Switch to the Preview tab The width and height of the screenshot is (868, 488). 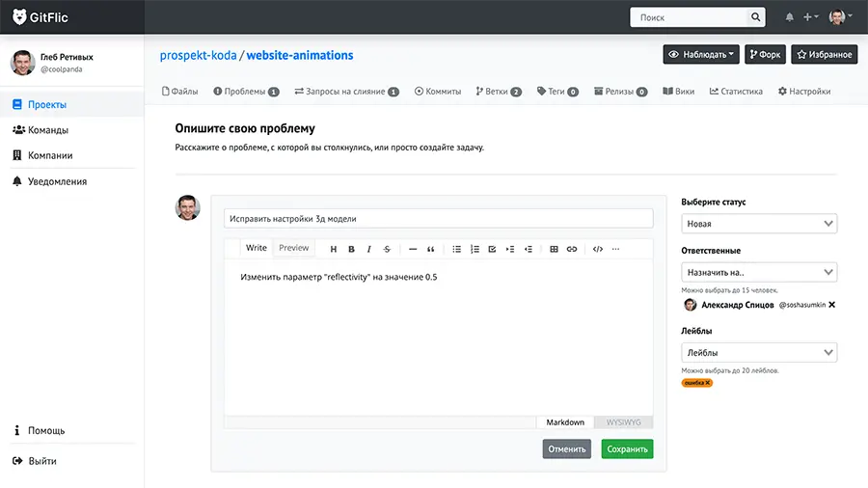click(x=293, y=248)
